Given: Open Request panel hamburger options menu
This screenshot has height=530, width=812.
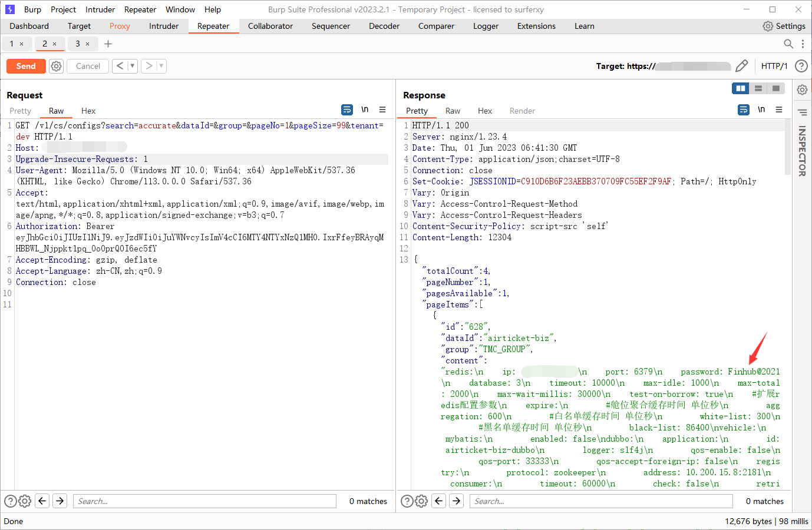Looking at the screenshot, I should point(382,110).
